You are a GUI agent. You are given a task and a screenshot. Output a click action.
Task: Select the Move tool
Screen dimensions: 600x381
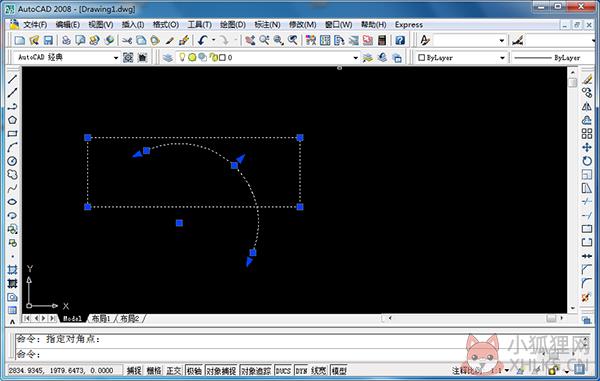(x=587, y=147)
